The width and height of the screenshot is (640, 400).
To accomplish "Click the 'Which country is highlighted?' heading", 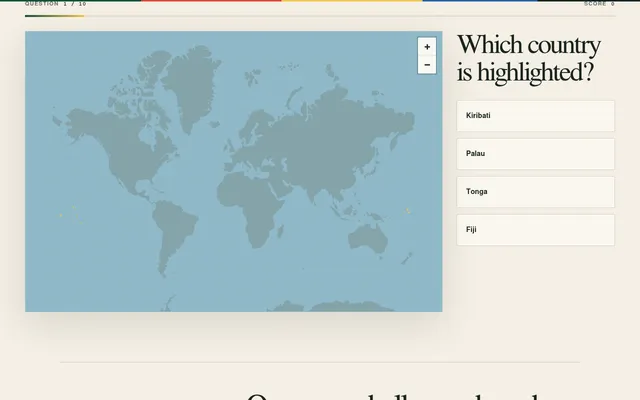I will click(x=529, y=58).
